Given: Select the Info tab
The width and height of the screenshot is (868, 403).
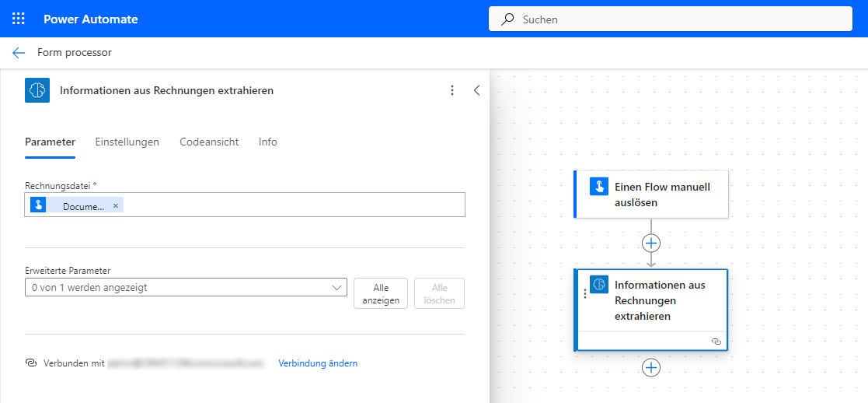Looking at the screenshot, I should tap(268, 142).
